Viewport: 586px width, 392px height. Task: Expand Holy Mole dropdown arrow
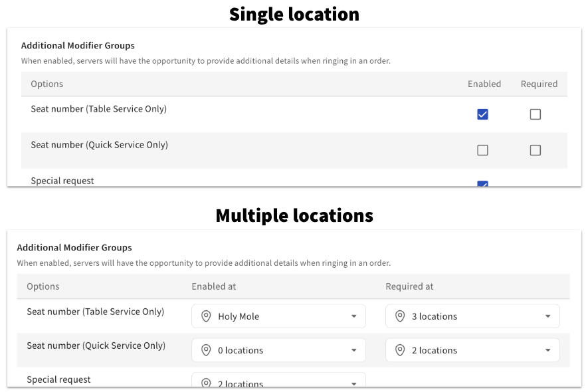click(x=353, y=316)
